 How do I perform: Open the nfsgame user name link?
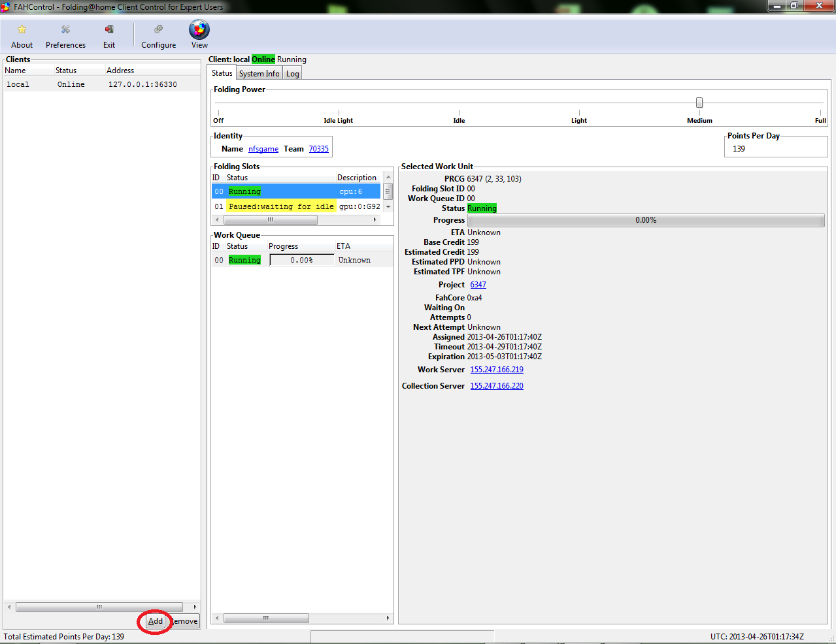point(263,149)
